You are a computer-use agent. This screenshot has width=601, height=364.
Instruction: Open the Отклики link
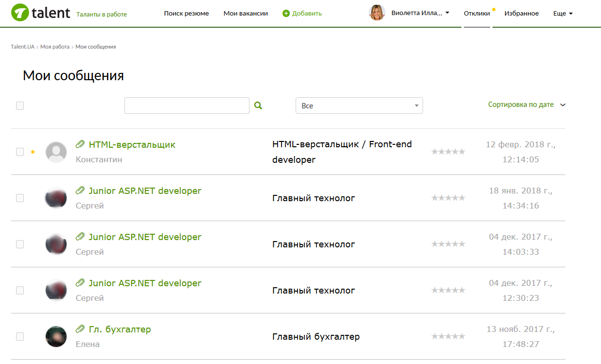[477, 14]
